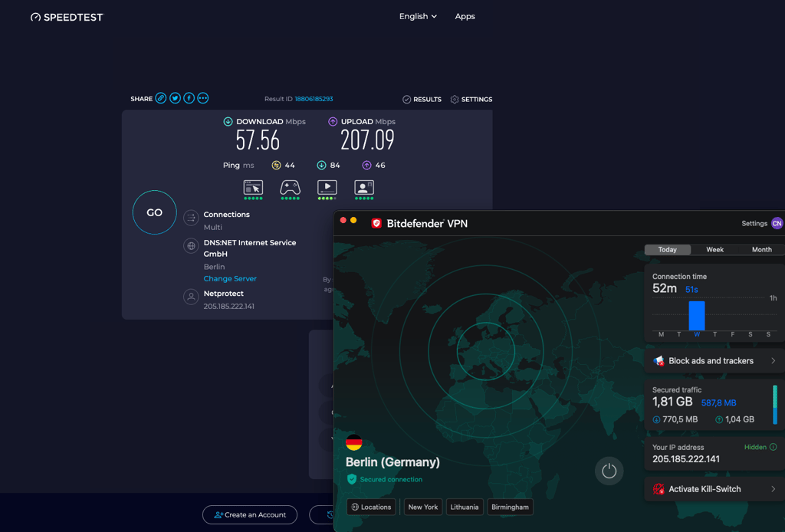Click the 205.185.222.141 IP in VPN panel
Viewport: 785px width, 532px height.
[686, 459]
